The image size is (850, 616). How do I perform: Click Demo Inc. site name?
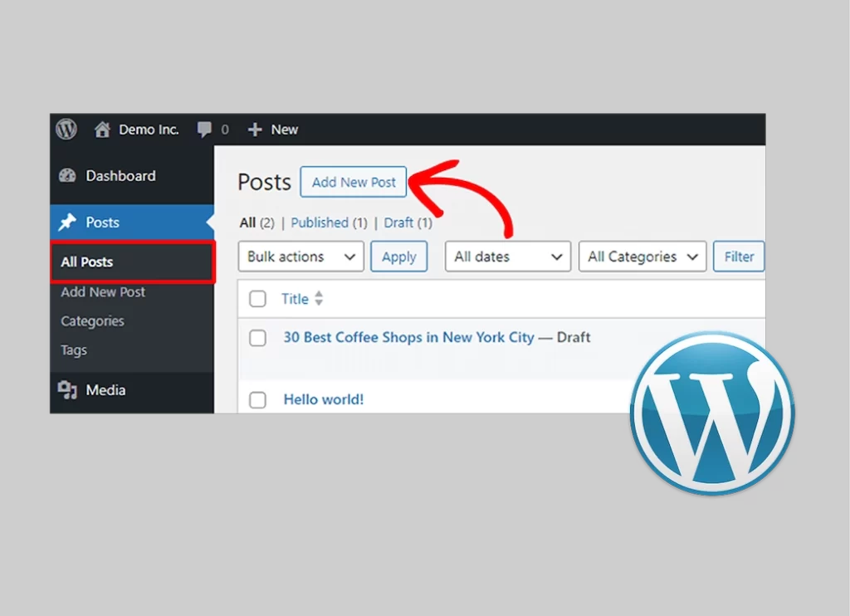tap(149, 130)
